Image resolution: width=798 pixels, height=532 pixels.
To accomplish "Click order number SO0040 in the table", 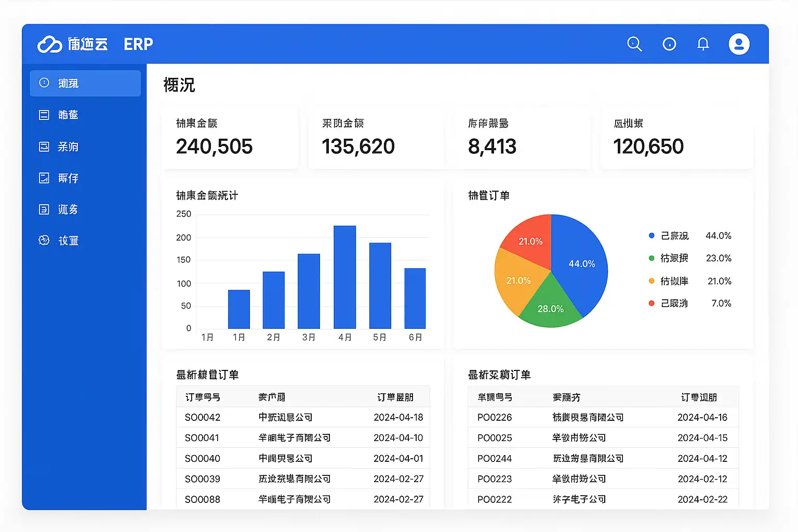I will point(203,458).
